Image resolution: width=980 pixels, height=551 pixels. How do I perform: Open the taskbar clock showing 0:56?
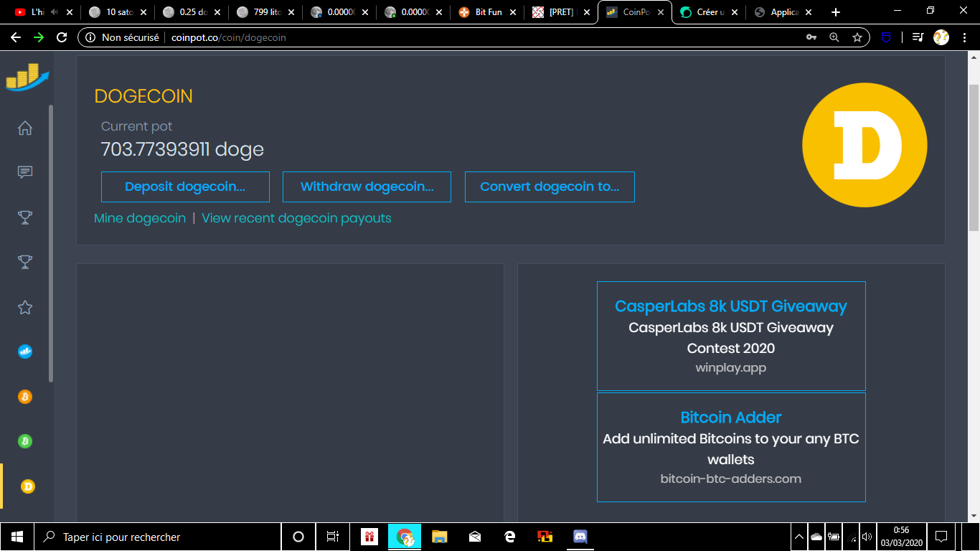(x=901, y=537)
